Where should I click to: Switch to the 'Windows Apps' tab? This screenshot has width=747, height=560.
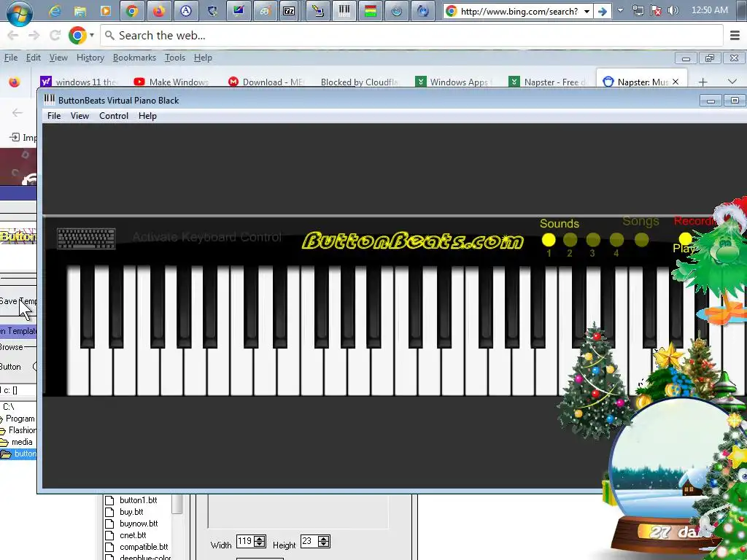pyautogui.click(x=454, y=82)
